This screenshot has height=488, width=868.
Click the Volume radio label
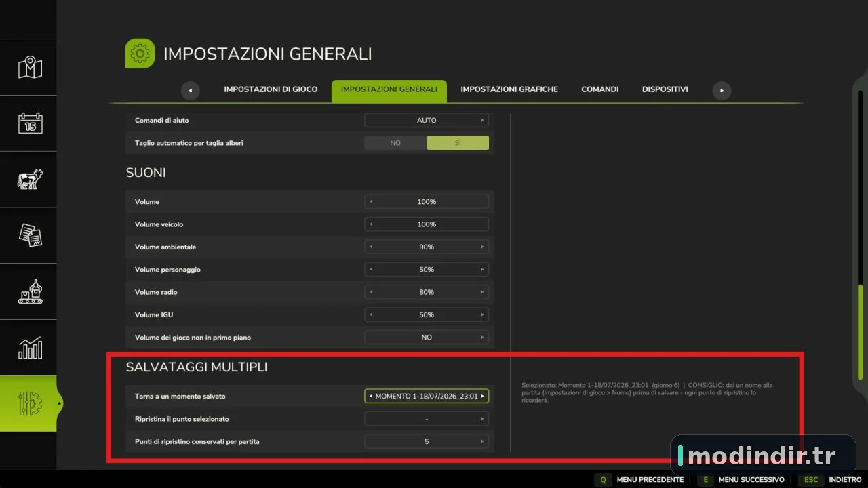pyautogui.click(x=155, y=292)
